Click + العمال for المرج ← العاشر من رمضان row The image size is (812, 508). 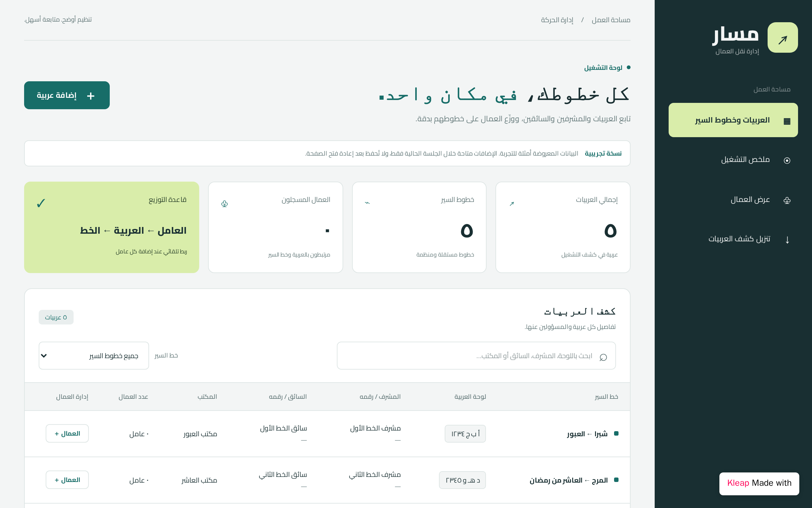tap(67, 480)
